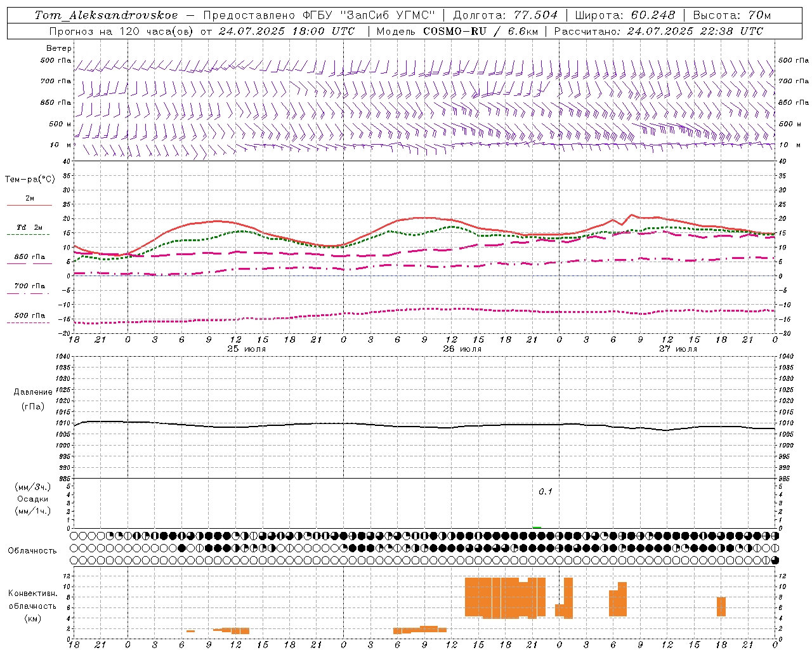The image size is (812, 650).
Task: Click the 'Тем-ра(°C)' temperature panel label
Action: click(30, 180)
